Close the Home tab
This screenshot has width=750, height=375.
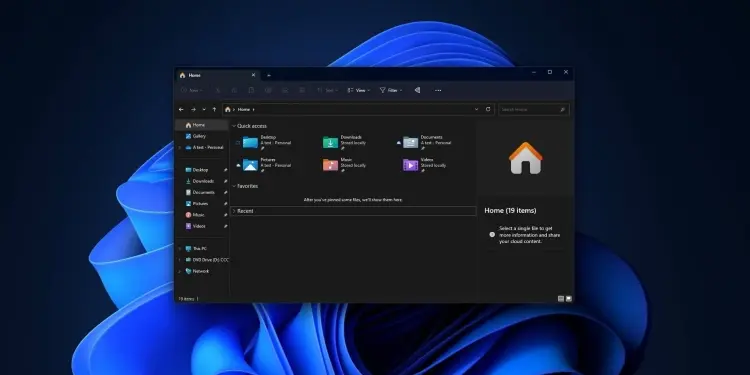point(253,75)
